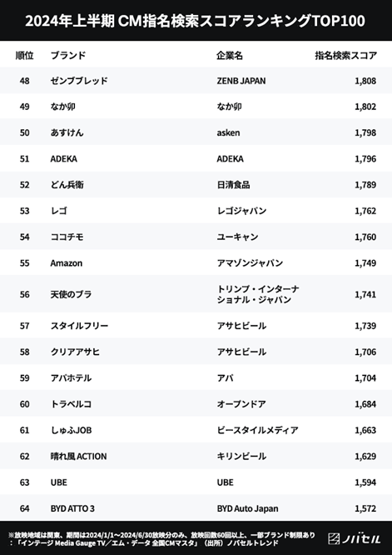Select the ブランド column header
Image resolution: width=392 pixels, height=555 pixels.
point(68,56)
